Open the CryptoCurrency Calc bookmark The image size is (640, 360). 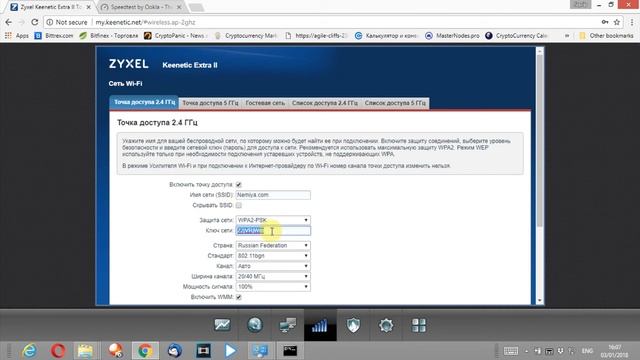pyautogui.click(x=516, y=36)
